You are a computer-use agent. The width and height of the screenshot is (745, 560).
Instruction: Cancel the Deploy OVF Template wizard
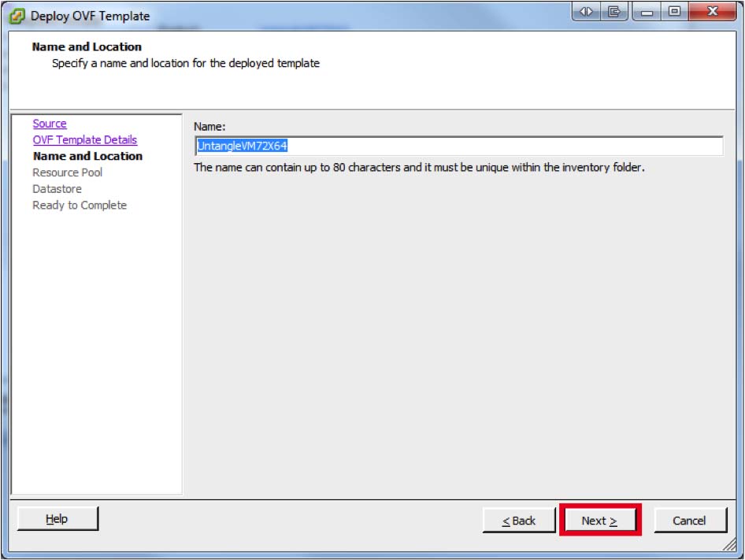(x=689, y=520)
